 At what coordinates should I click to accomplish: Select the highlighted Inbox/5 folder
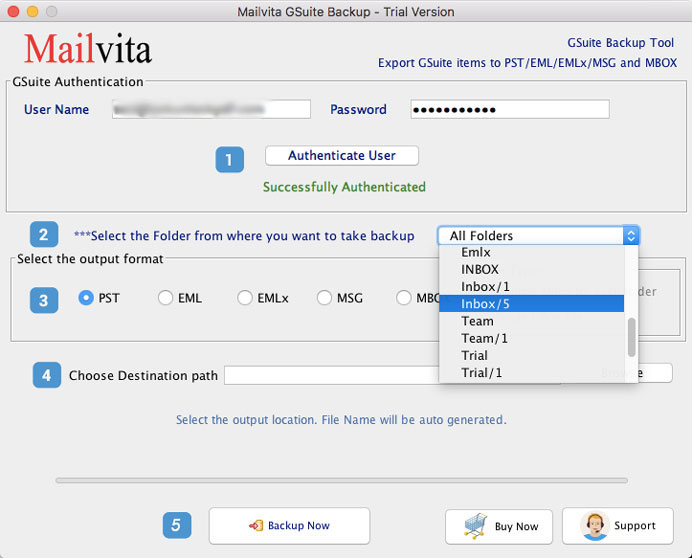coord(531,304)
